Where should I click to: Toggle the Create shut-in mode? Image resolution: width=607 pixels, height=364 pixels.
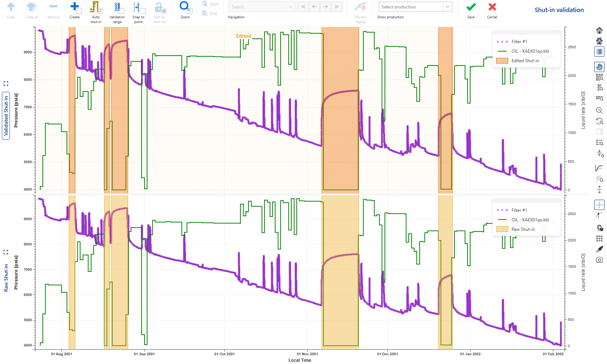click(75, 11)
